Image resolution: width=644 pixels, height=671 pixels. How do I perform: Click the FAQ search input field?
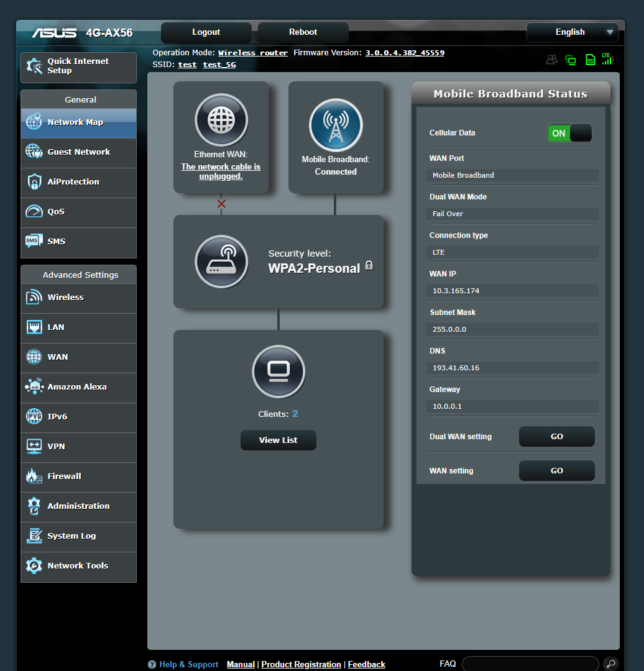pos(530,664)
